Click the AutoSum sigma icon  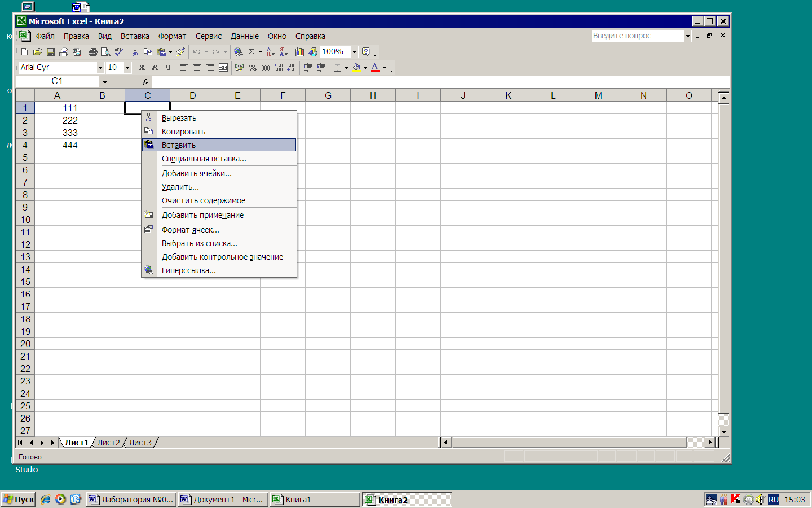(251, 52)
